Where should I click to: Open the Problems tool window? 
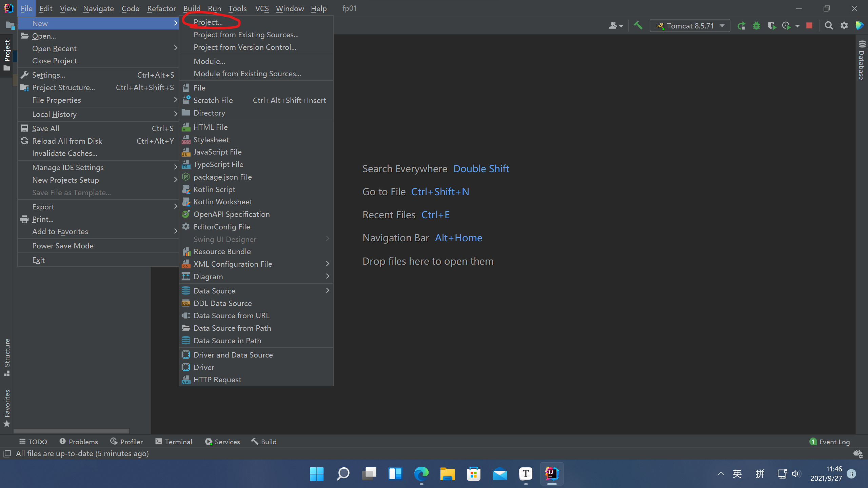pyautogui.click(x=79, y=442)
